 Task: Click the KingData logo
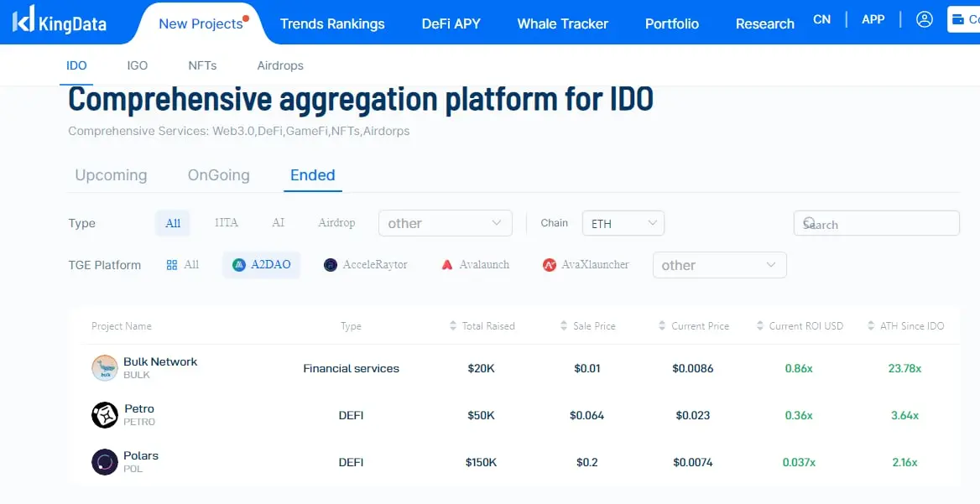click(x=60, y=21)
